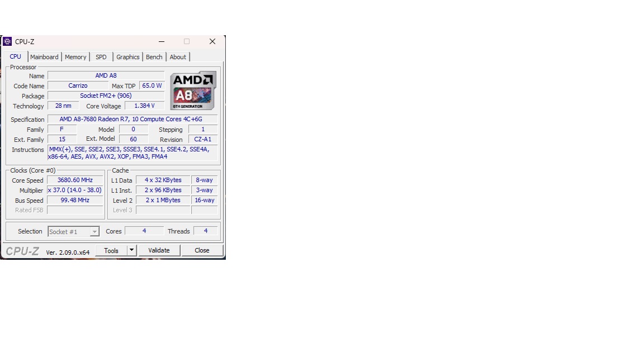Click the Technology value 28 nm

point(63,106)
